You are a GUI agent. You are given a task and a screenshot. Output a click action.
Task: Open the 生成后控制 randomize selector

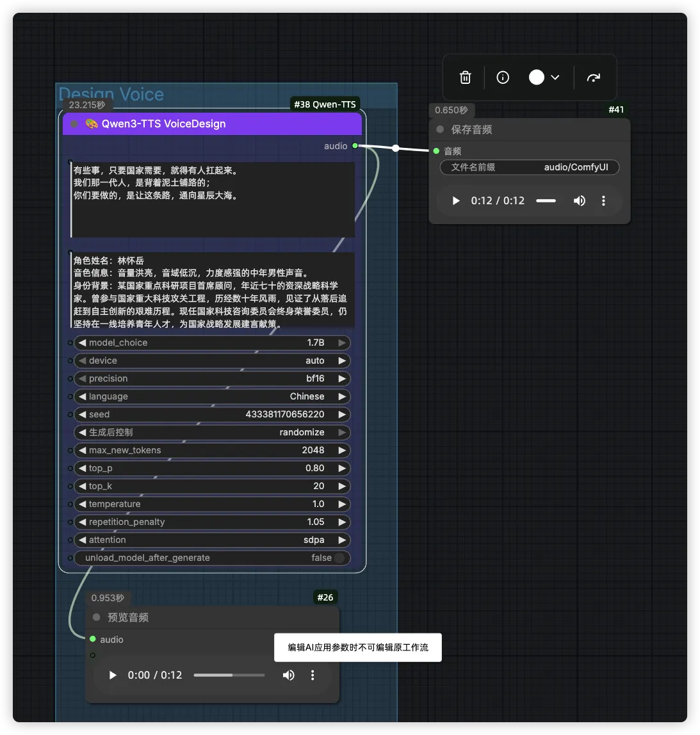click(212, 432)
